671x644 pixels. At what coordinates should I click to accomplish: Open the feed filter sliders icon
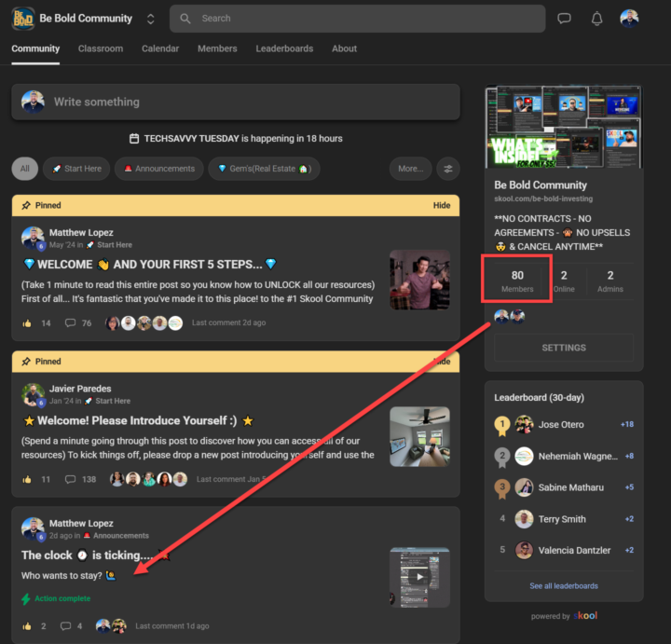point(448,169)
